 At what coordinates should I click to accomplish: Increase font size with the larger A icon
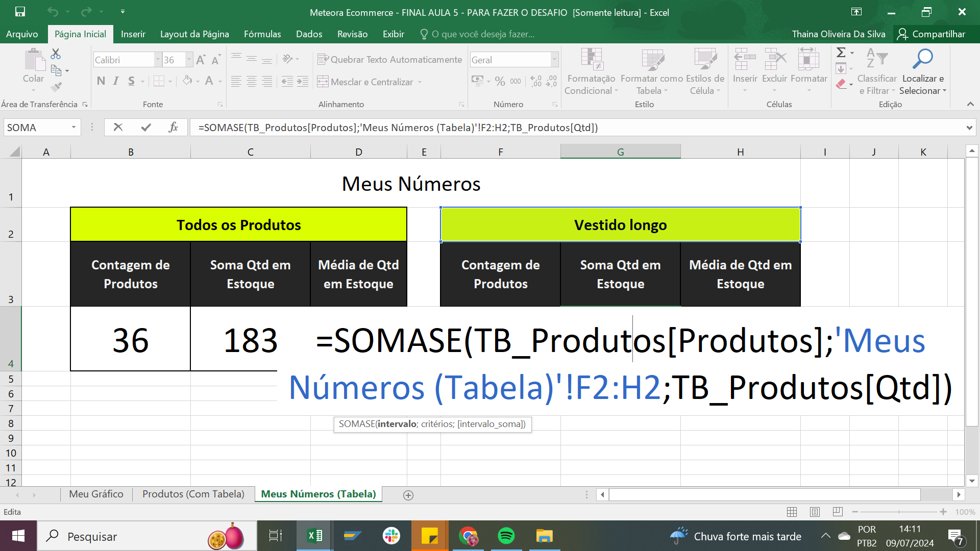tap(201, 60)
